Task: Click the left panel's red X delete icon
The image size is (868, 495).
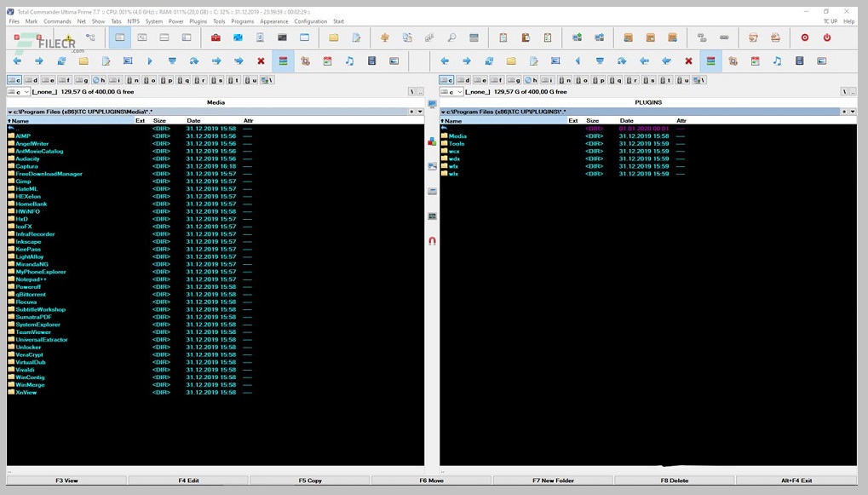Action: [x=261, y=60]
